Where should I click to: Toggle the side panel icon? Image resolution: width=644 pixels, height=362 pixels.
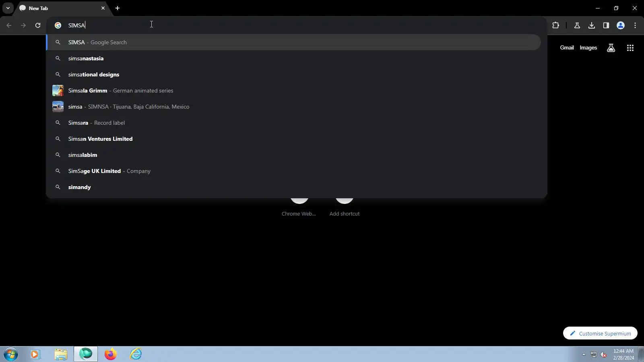(606, 25)
